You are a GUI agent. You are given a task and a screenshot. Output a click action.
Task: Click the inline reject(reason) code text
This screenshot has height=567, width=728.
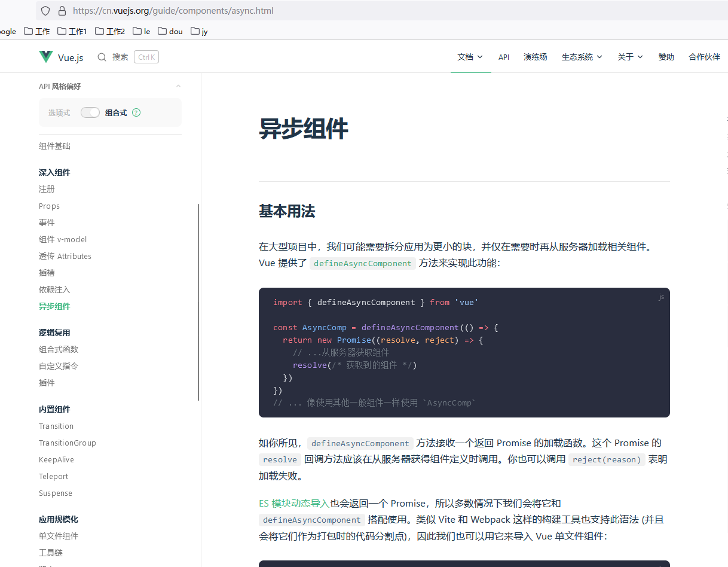click(607, 459)
